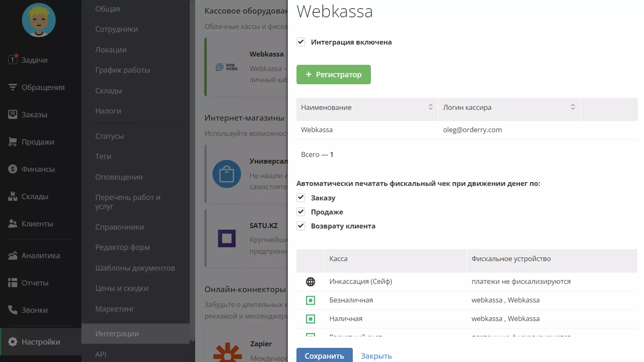Open Оповещения settings section
The width and height of the screenshot is (644, 362).
click(119, 177)
